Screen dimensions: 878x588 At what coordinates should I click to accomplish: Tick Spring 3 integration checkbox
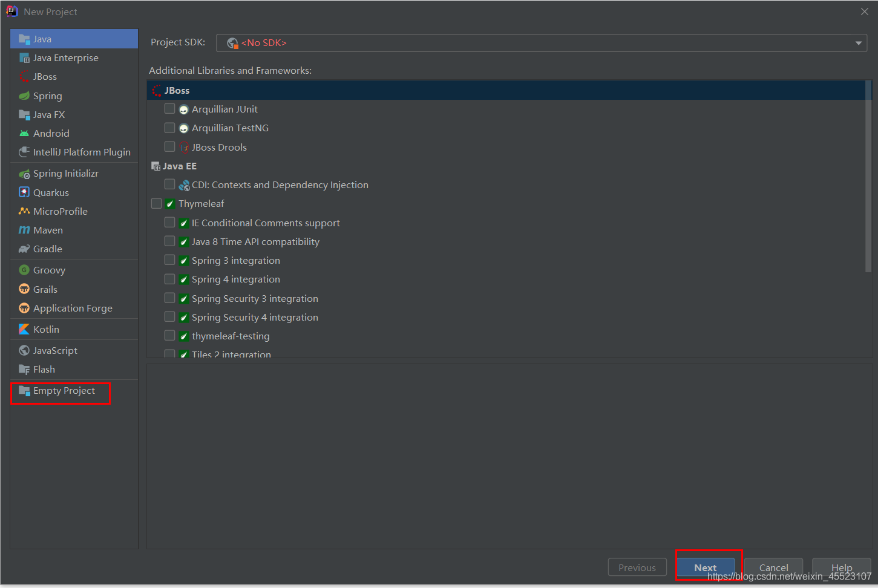(169, 260)
